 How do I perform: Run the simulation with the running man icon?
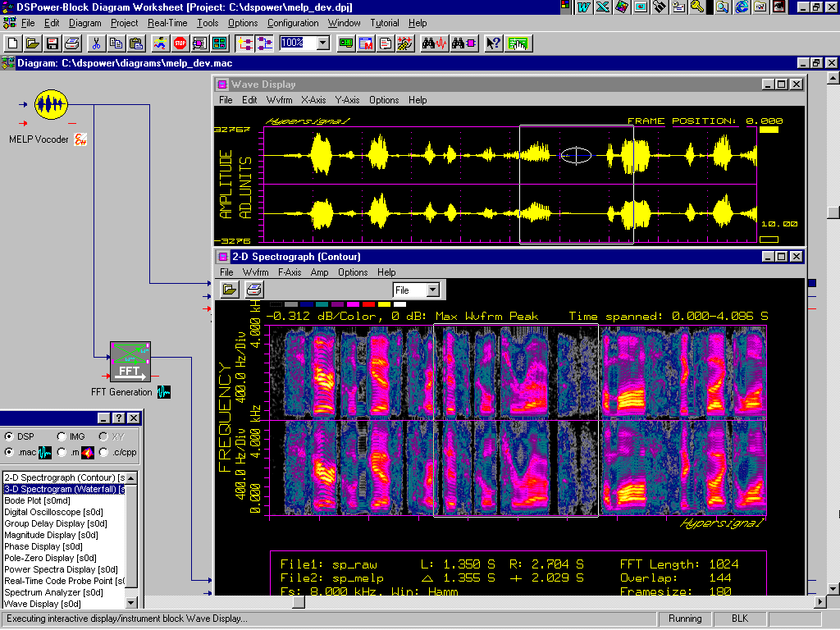(160, 43)
